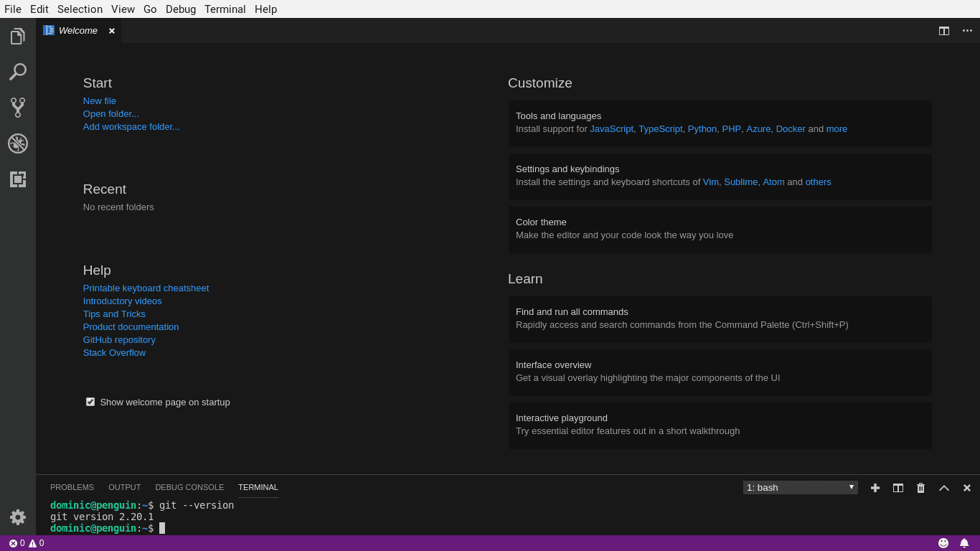Viewport: 980px width, 551px height.
Task: Open a folder via Open folder link
Action: (x=110, y=113)
